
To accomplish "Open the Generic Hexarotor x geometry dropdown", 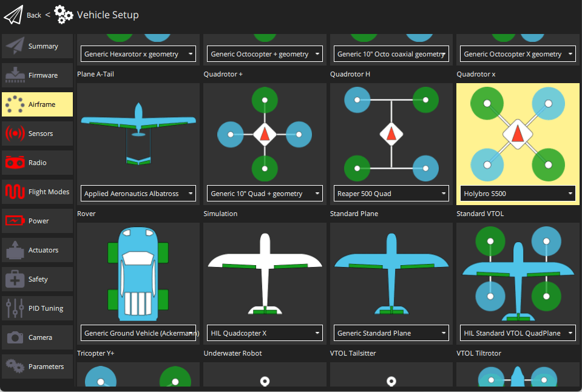I will pyautogui.click(x=138, y=53).
